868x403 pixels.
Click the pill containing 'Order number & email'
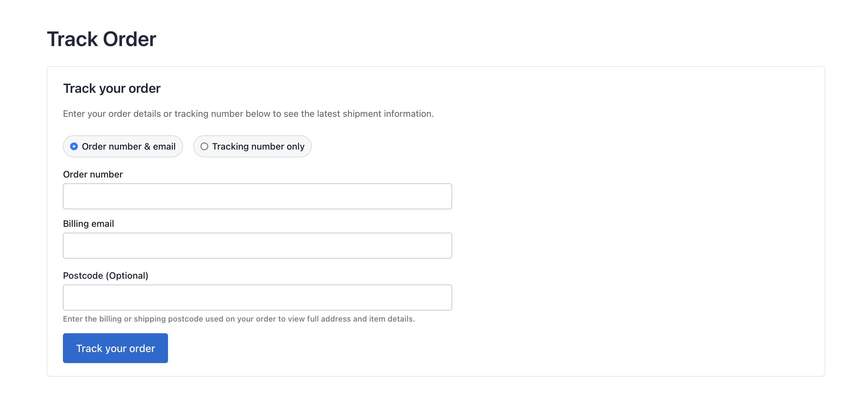123,146
